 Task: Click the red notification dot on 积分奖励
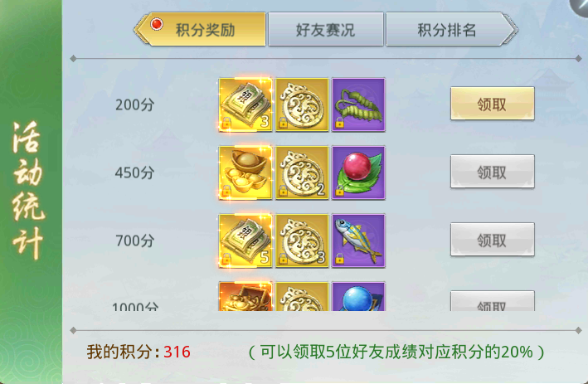(x=157, y=24)
